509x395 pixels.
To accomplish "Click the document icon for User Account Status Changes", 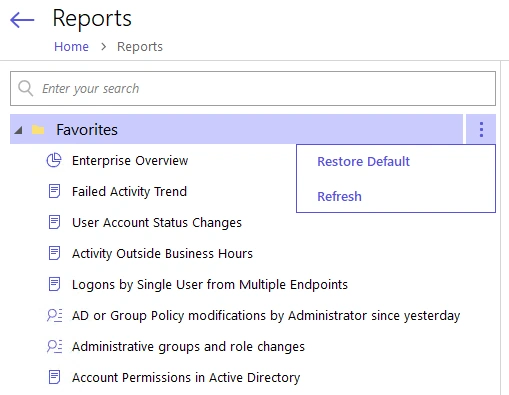I will pos(54,222).
